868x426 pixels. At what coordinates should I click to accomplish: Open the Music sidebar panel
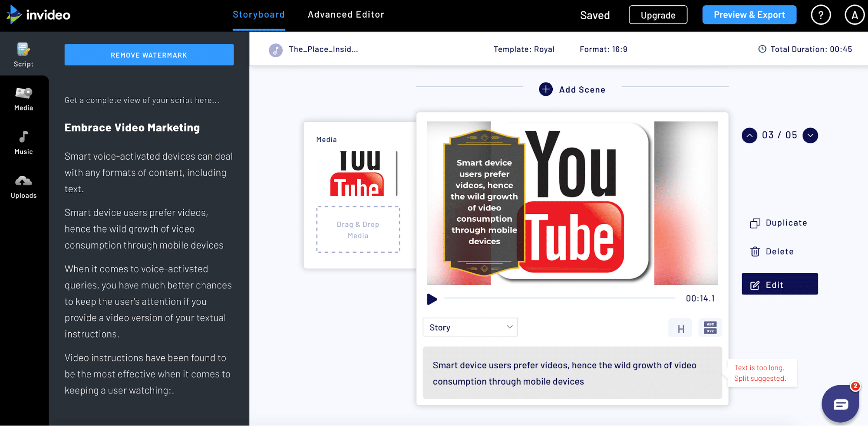[23, 143]
